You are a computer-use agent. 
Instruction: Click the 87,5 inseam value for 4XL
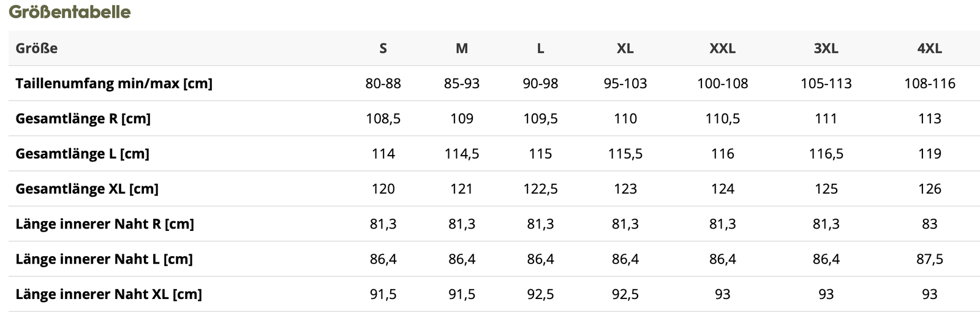[929, 259]
